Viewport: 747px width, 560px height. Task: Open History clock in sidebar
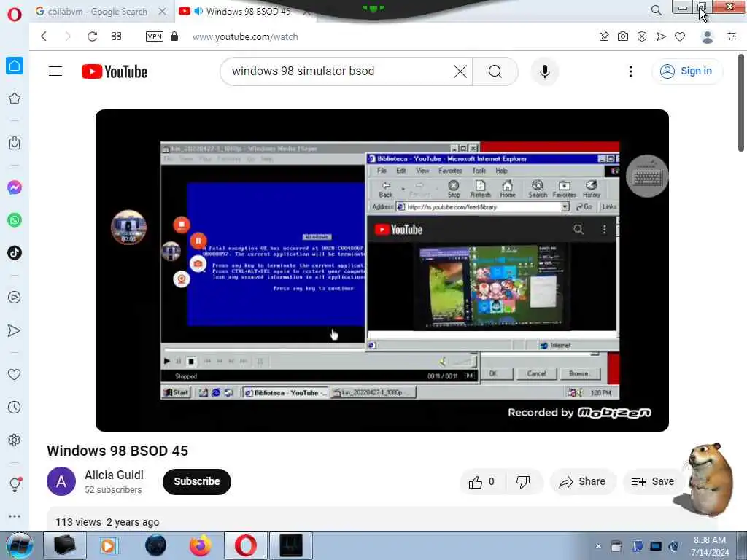pos(15,407)
